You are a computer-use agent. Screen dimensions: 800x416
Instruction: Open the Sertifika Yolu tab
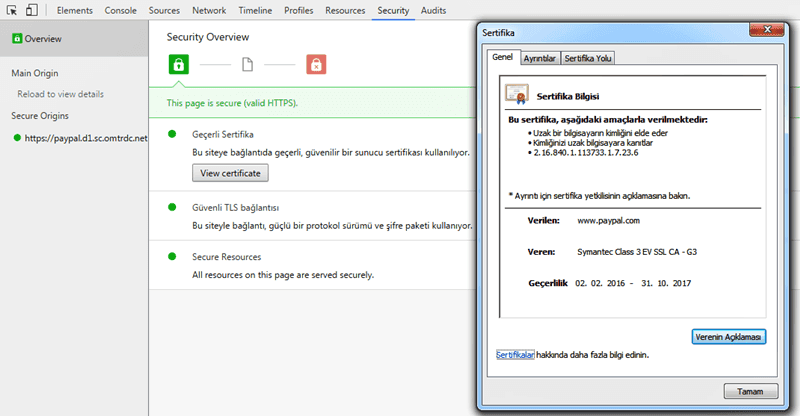588,59
